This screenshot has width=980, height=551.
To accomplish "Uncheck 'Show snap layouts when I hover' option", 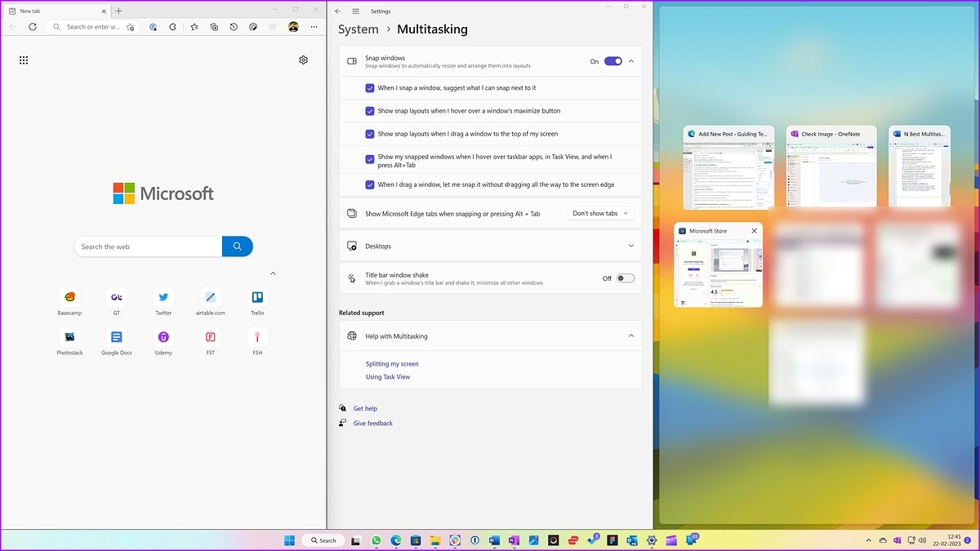I will [370, 111].
